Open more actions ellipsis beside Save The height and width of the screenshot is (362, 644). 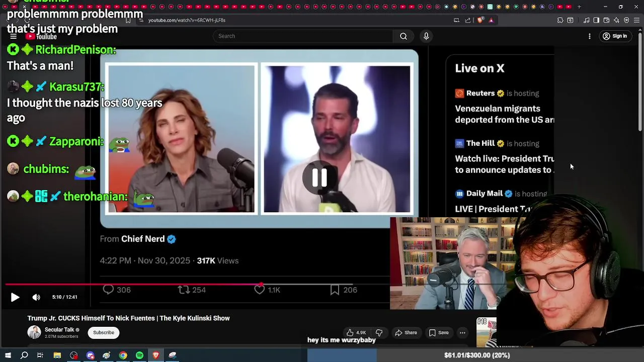point(462,332)
